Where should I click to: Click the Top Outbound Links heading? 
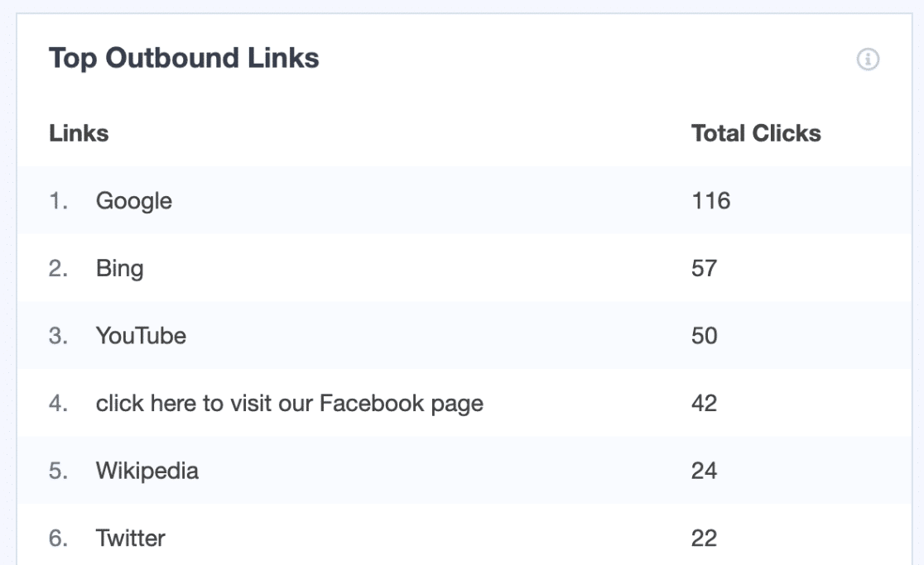tap(184, 59)
